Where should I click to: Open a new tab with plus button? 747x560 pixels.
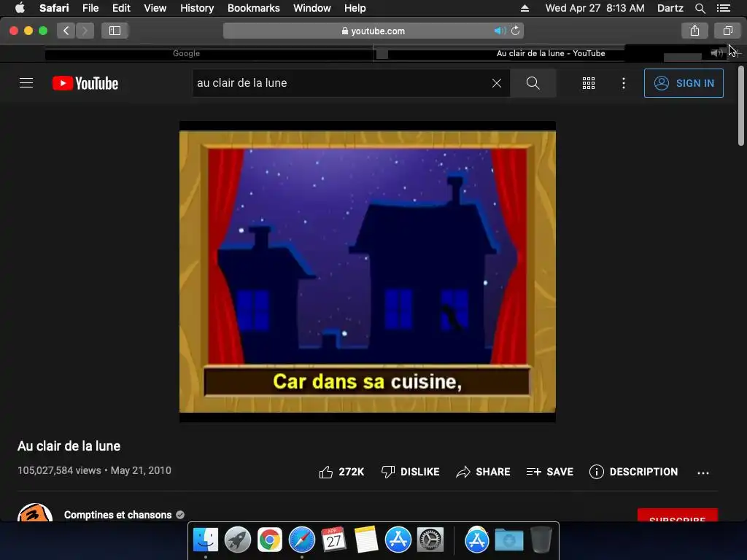tap(737, 53)
